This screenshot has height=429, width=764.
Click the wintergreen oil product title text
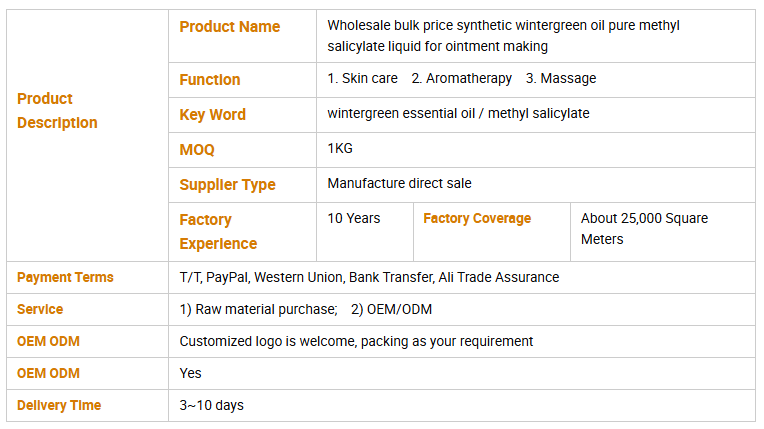[x=503, y=36]
